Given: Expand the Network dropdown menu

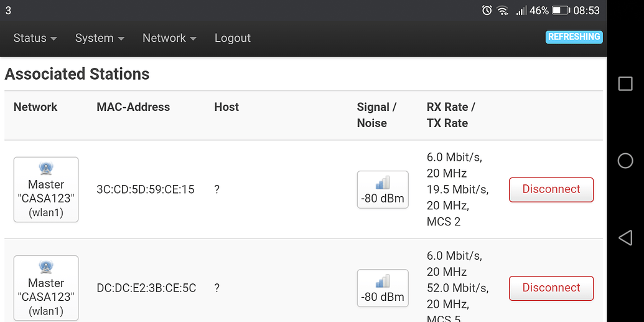Looking at the screenshot, I should [x=169, y=38].
